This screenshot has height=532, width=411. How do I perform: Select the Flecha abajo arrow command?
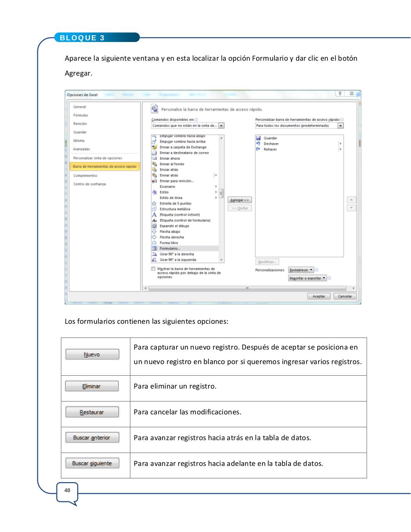169,232
